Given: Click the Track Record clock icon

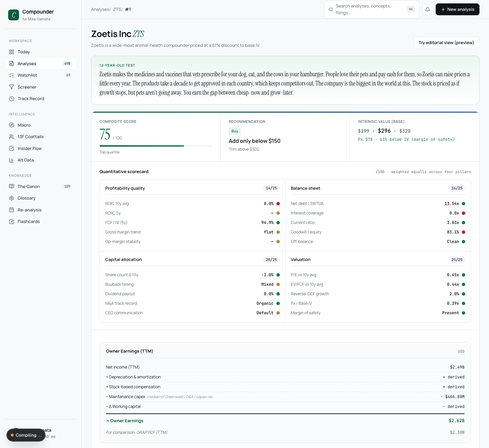Looking at the screenshot, I should click(12, 99).
